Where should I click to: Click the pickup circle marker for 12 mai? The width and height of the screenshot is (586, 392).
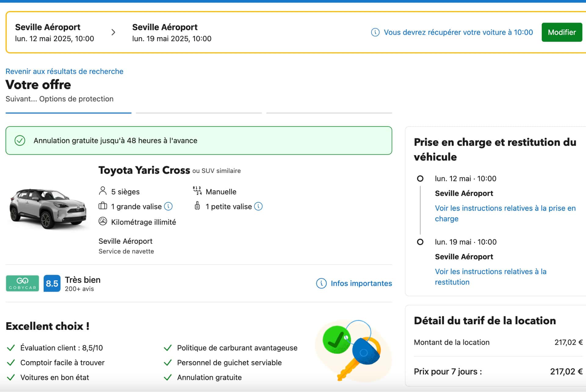(420, 179)
